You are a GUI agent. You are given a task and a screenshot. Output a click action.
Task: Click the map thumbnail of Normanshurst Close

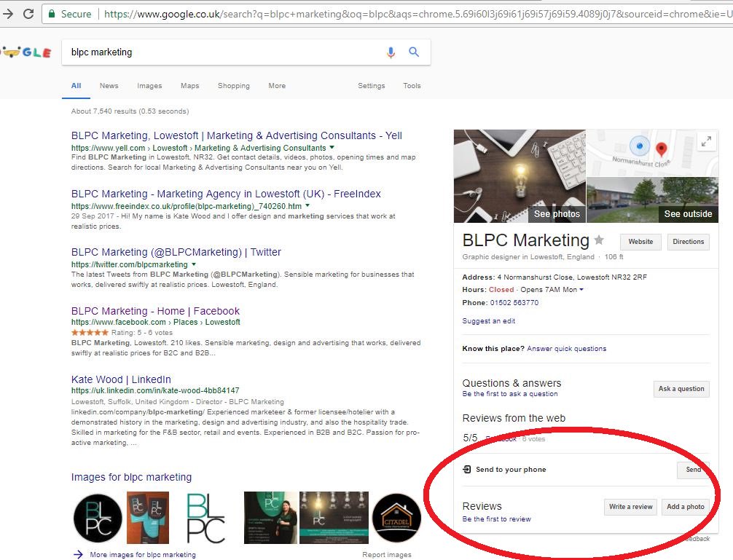click(x=652, y=153)
